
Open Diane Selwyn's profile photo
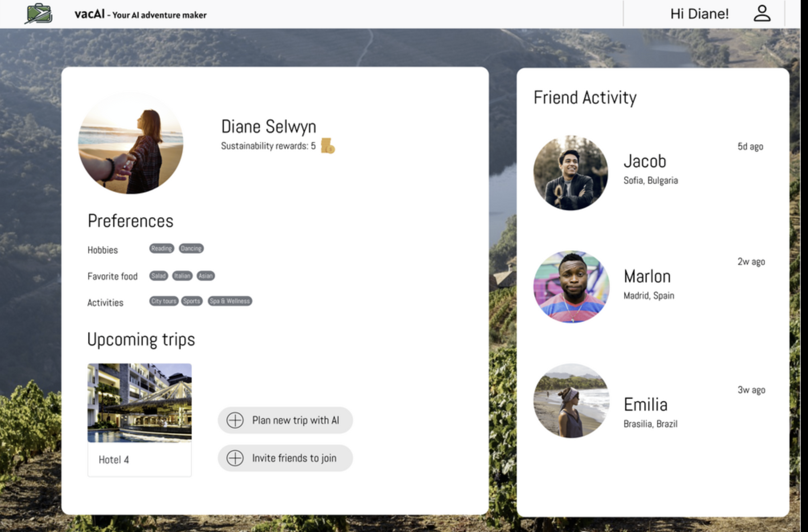[x=131, y=143]
